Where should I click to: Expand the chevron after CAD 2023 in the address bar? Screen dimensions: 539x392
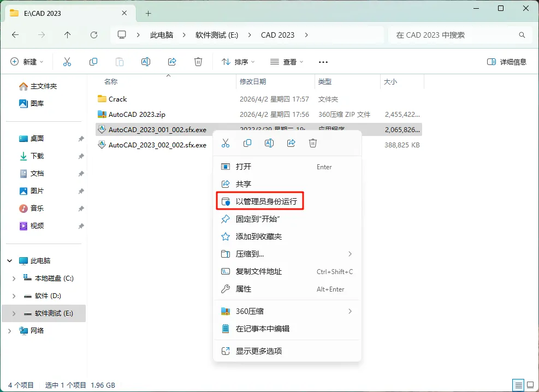pos(306,35)
